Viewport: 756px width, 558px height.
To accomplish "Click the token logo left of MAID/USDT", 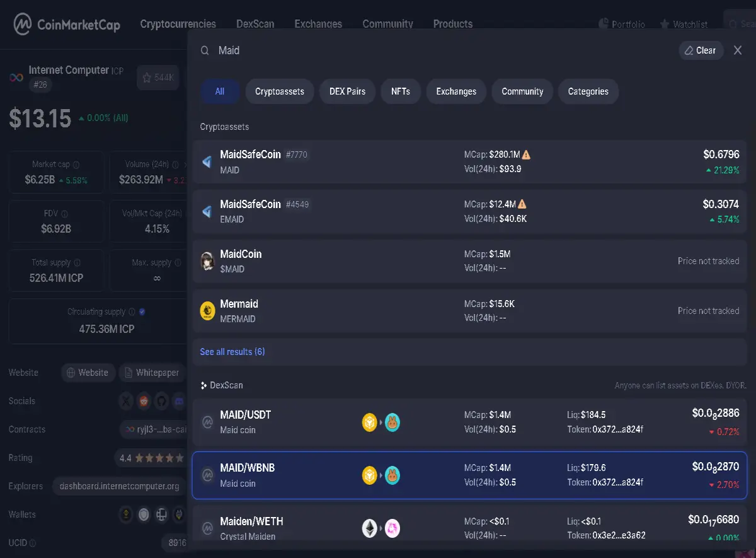I will coord(207,422).
